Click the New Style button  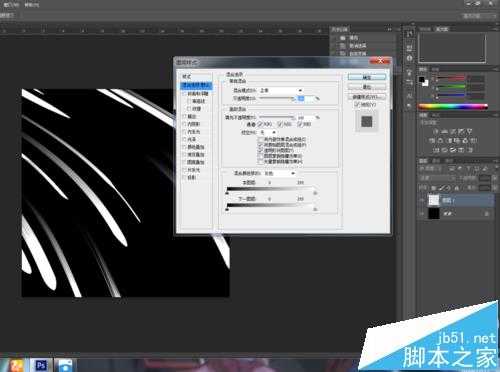tap(367, 97)
